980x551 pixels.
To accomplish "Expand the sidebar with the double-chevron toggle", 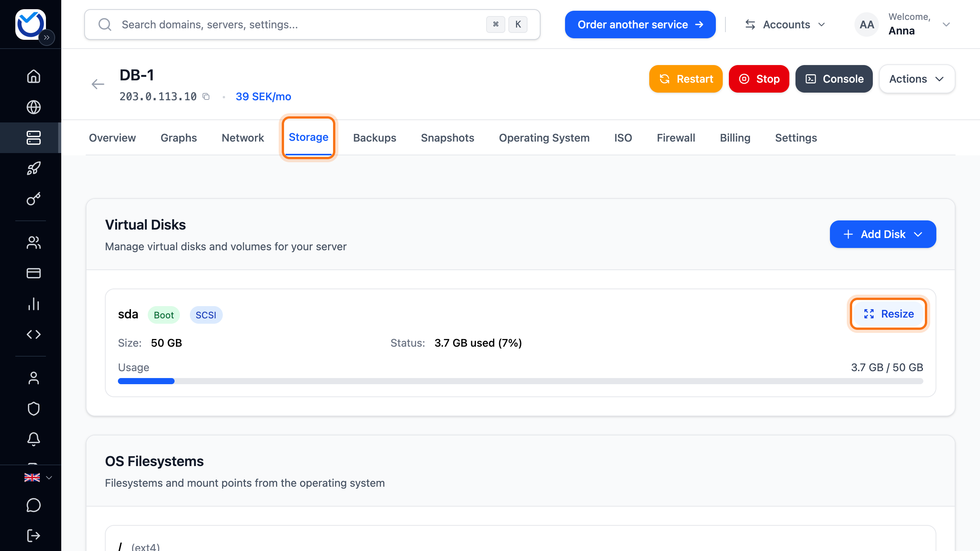I will point(47,37).
